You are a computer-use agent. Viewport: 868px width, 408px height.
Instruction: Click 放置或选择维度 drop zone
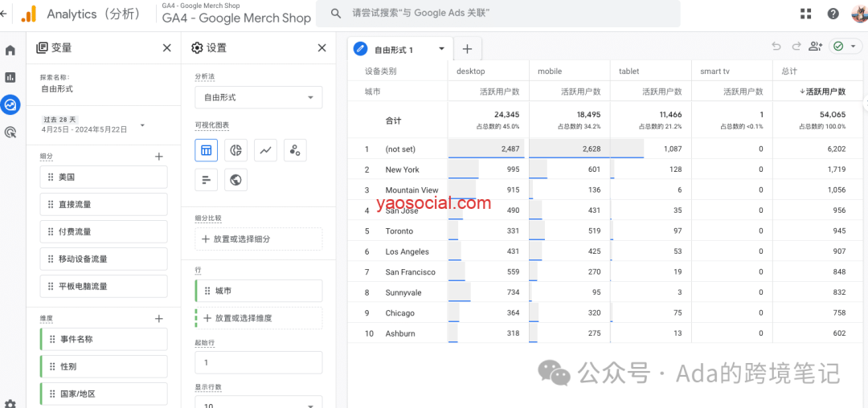[259, 318]
